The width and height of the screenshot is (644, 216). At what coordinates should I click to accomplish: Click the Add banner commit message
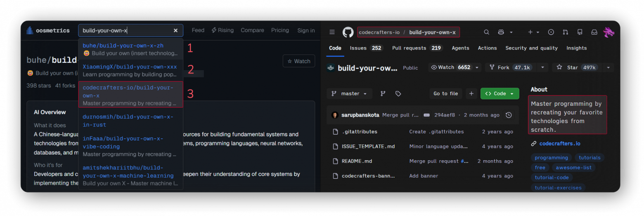pyautogui.click(x=424, y=176)
